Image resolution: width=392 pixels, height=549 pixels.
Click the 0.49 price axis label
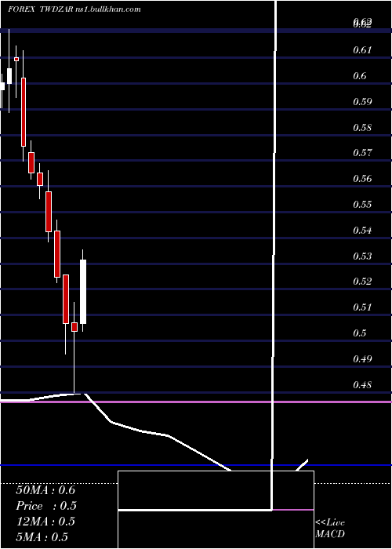click(362, 359)
